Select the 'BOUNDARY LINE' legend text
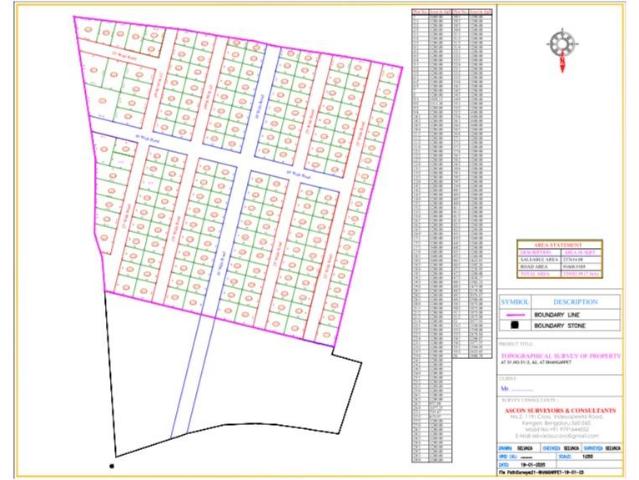This screenshot has height=480, width=639. [557, 315]
